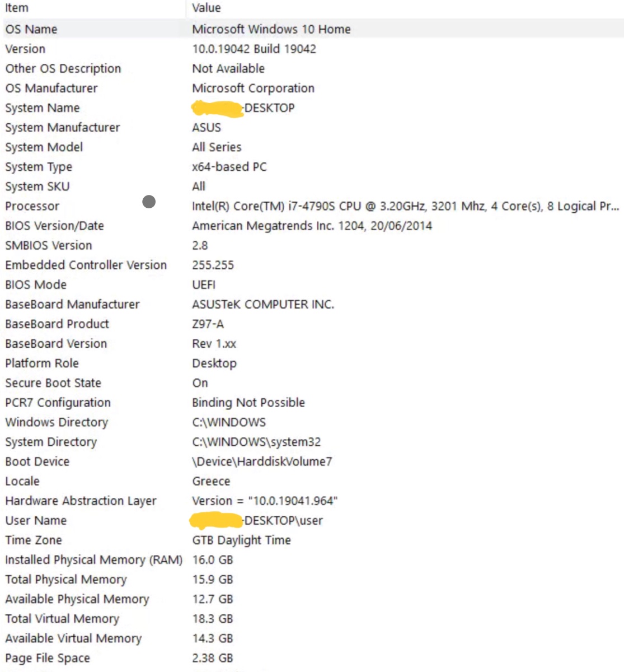This screenshot has height=672, width=624.
Task: Select the OS Manufacturer row
Action: [x=51, y=88]
